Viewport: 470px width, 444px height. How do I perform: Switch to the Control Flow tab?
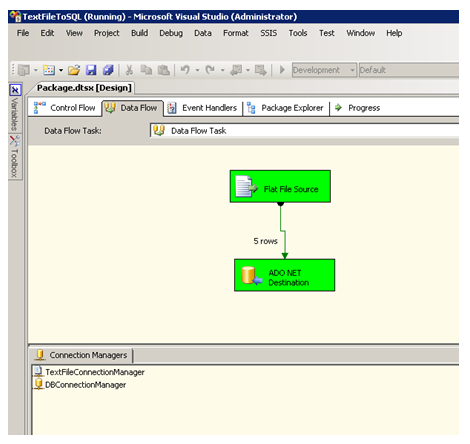point(65,108)
